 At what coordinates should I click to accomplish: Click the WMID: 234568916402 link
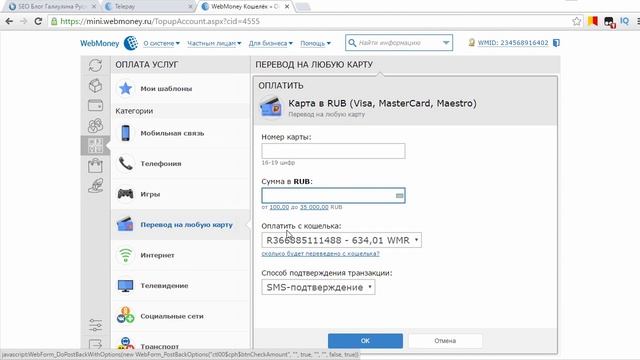513,43
